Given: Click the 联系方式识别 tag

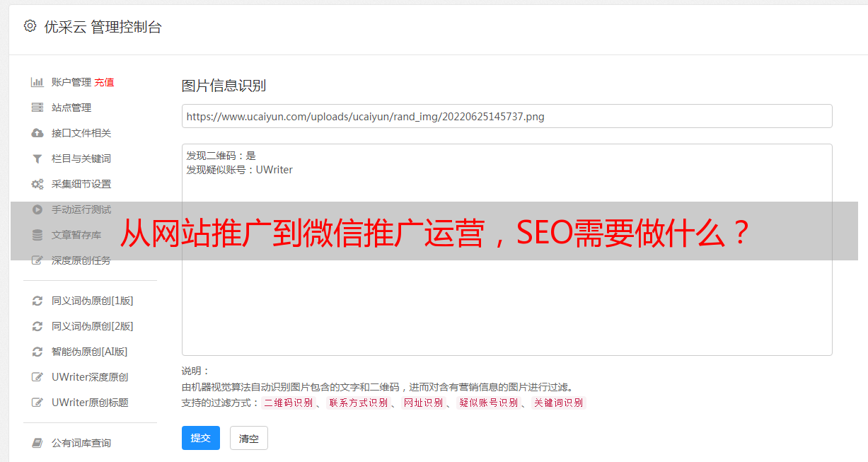Looking at the screenshot, I should (358, 403).
